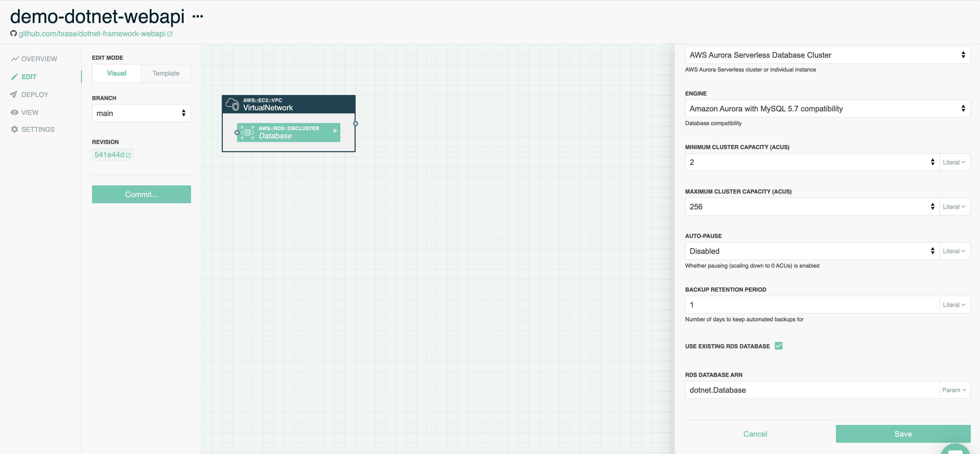Open the Branch dropdown showing main
Image resolution: width=980 pixels, height=454 pixels.
click(141, 113)
